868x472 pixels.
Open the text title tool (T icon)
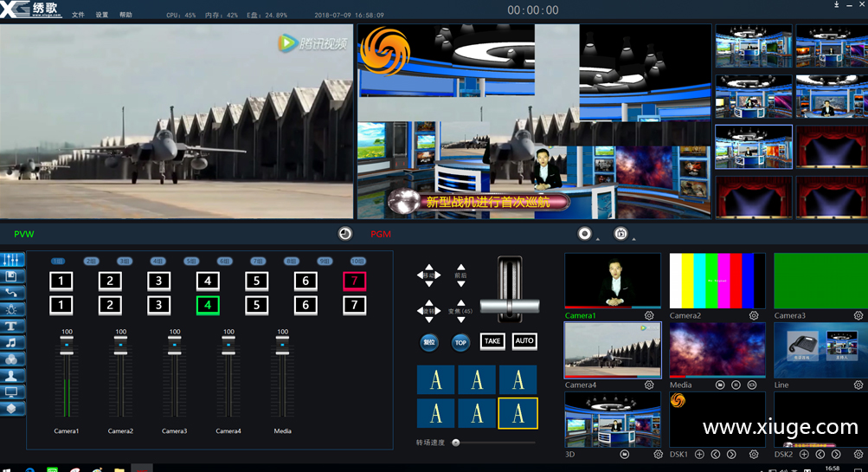pyautogui.click(x=12, y=326)
